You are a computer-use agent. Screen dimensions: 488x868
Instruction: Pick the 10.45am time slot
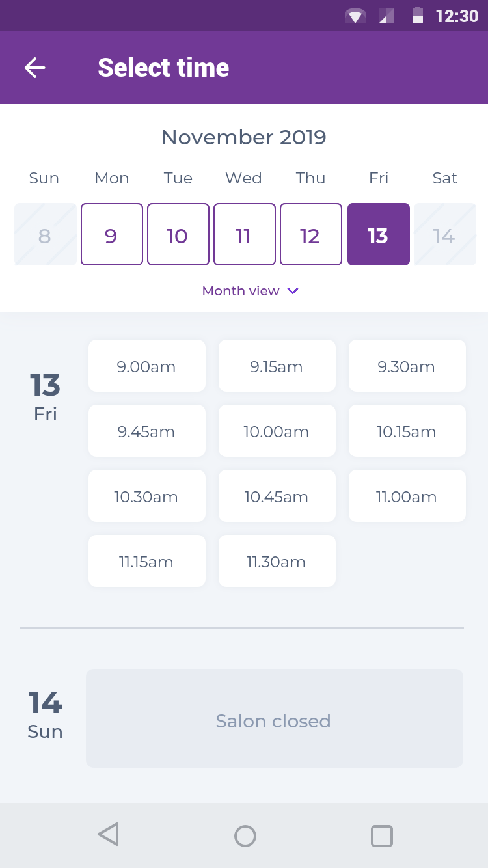277,496
